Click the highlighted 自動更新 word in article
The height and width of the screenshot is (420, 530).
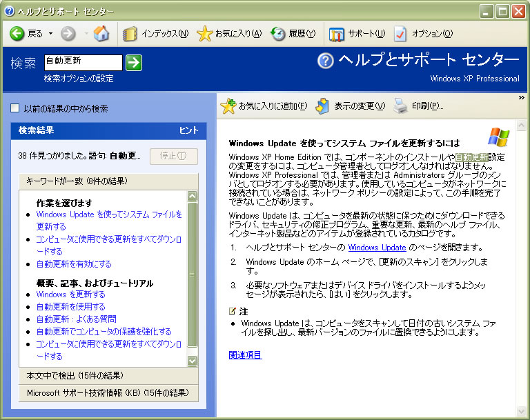coord(471,157)
